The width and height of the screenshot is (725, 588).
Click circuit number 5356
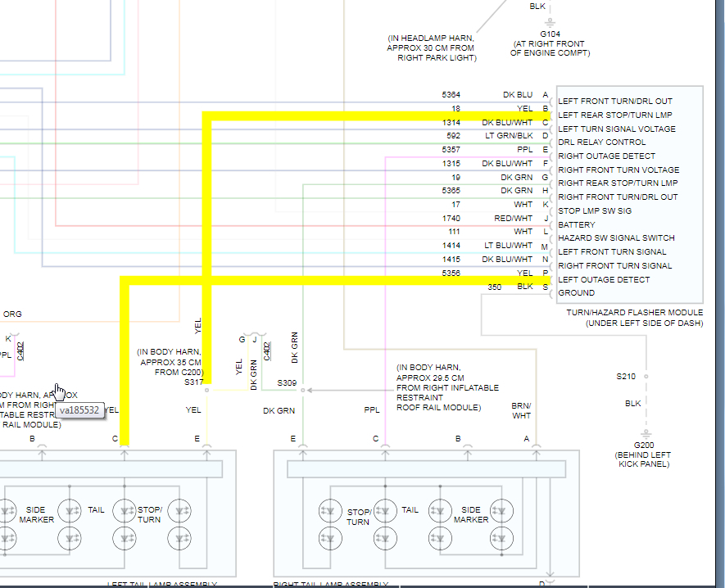coord(451,274)
